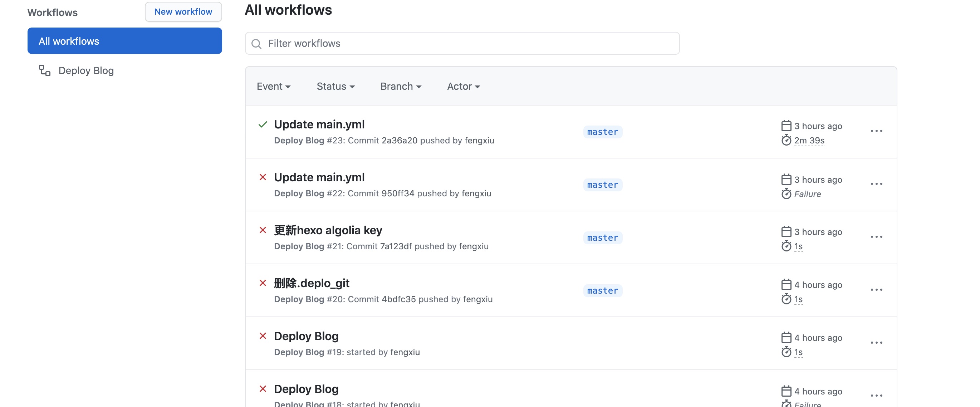Click the search icon in Filter workflows
The height and width of the screenshot is (407, 980).
pyautogui.click(x=256, y=44)
